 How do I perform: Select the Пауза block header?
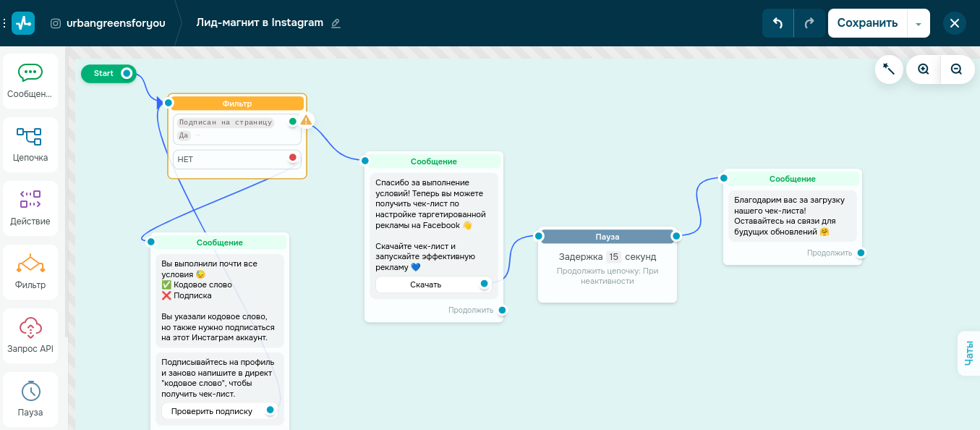(x=608, y=237)
